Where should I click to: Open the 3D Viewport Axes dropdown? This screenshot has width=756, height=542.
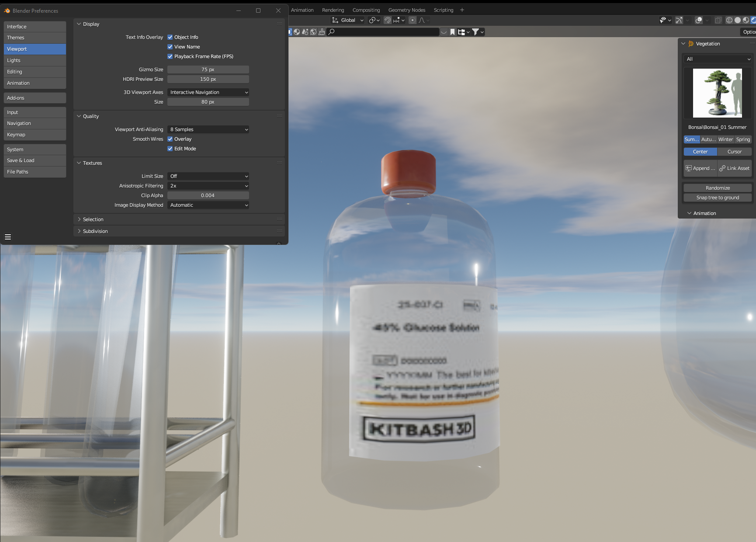coord(208,92)
